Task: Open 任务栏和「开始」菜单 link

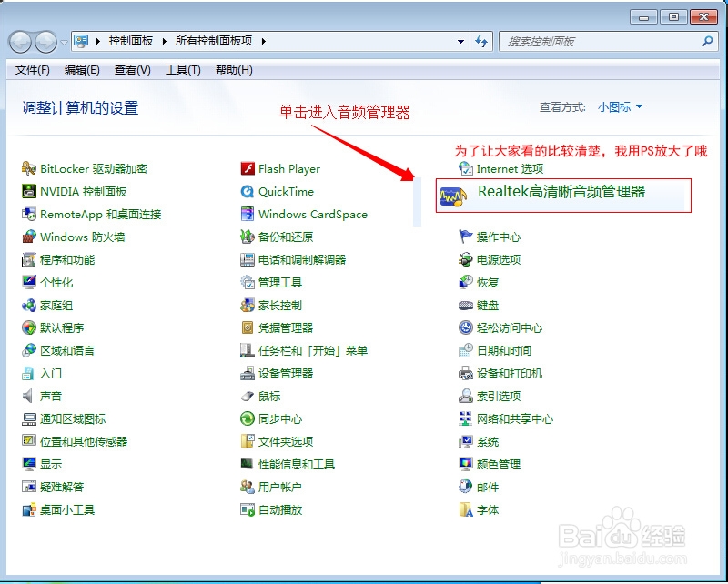Action: pyautogui.click(x=313, y=350)
